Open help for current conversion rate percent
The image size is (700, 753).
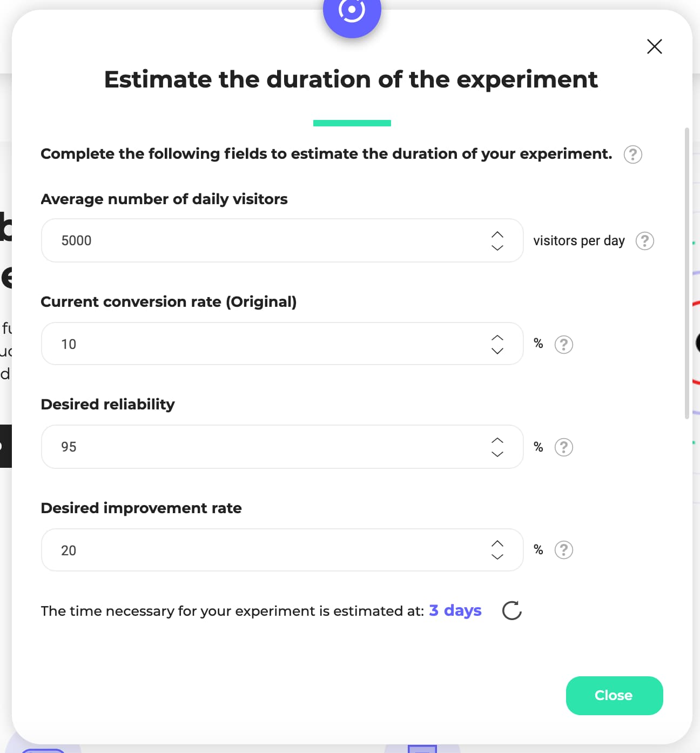click(563, 344)
